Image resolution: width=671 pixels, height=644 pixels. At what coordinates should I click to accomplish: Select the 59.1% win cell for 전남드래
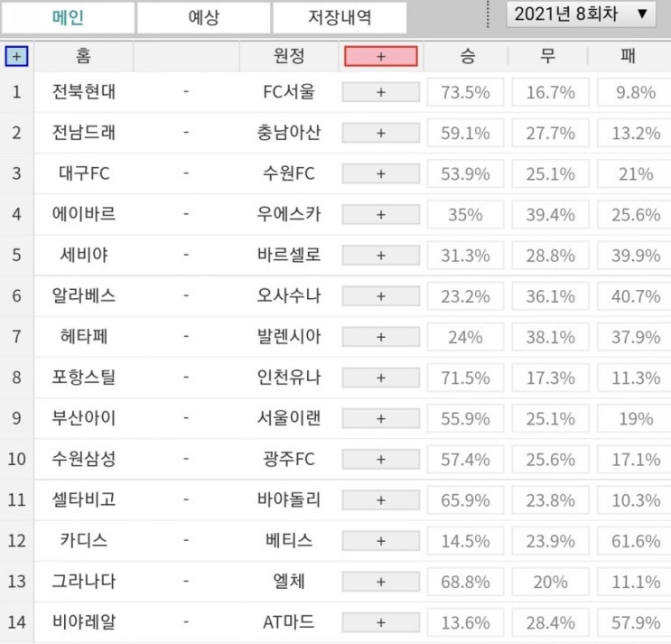coord(466,133)
